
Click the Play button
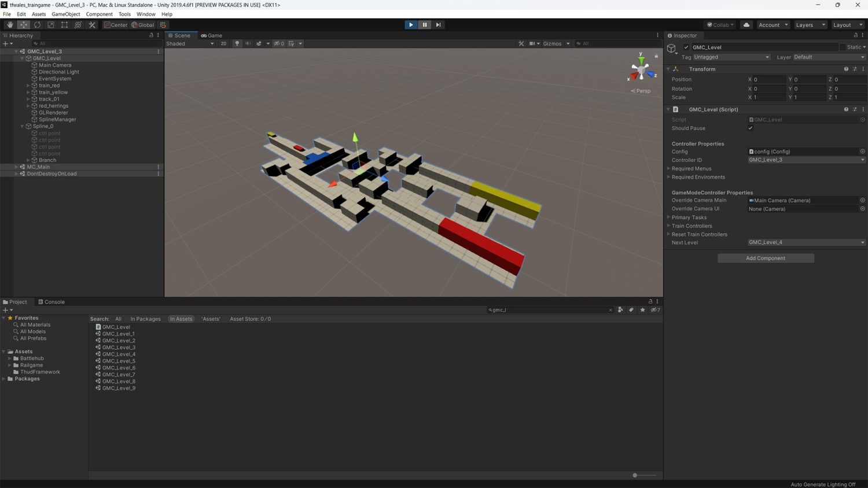(411, 25)
